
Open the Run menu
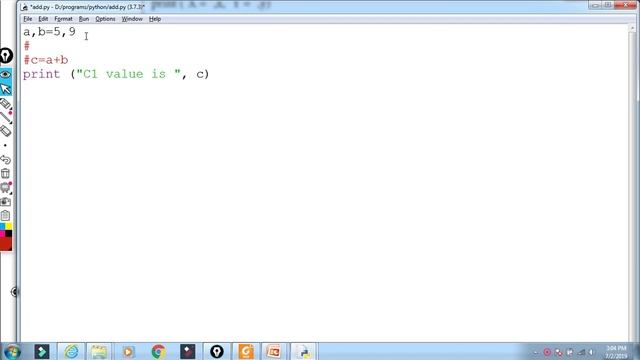84,19
